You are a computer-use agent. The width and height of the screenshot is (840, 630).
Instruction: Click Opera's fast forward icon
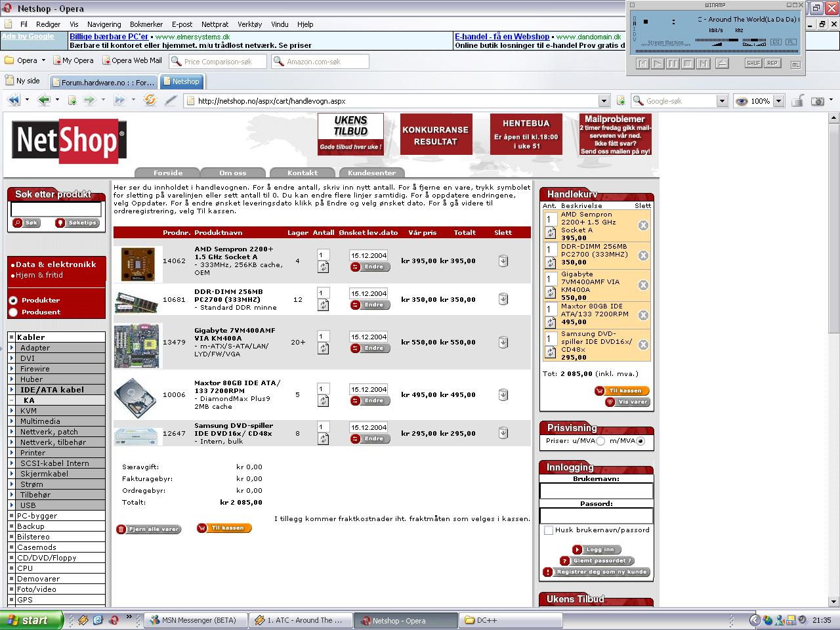point(119,100)
